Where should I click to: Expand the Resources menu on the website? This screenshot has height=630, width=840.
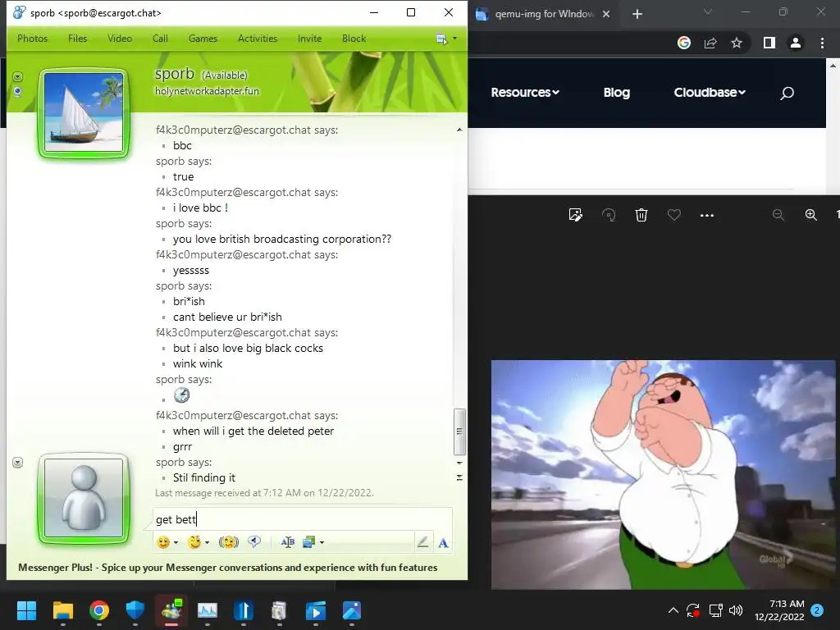525,92
